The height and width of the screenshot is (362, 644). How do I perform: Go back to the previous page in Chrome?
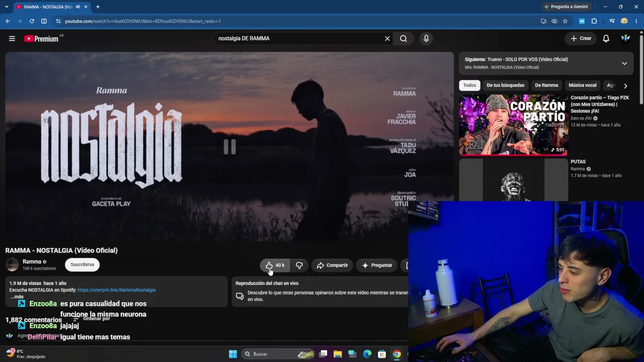(x=8, y=21)
